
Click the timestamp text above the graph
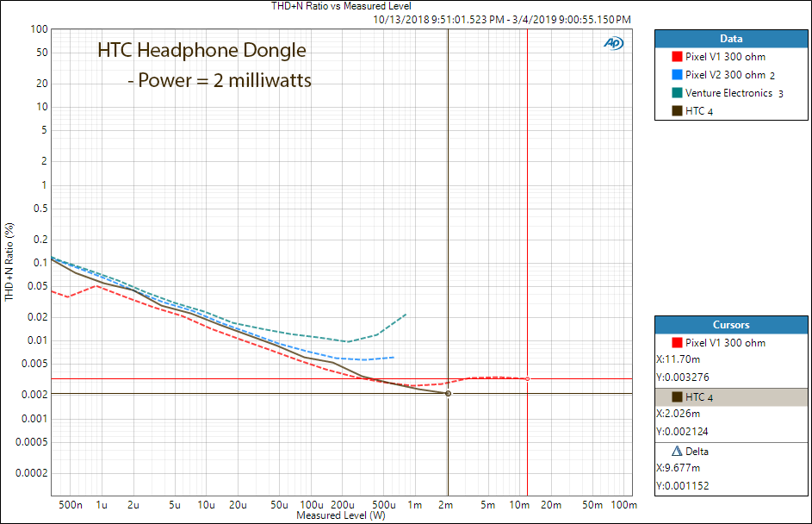pyautogui.click(x=502, y=20)
